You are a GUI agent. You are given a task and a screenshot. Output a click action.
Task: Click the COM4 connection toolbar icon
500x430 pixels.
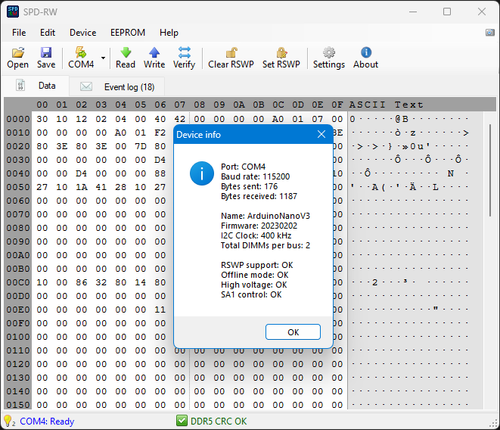click(x=81, y=52)
